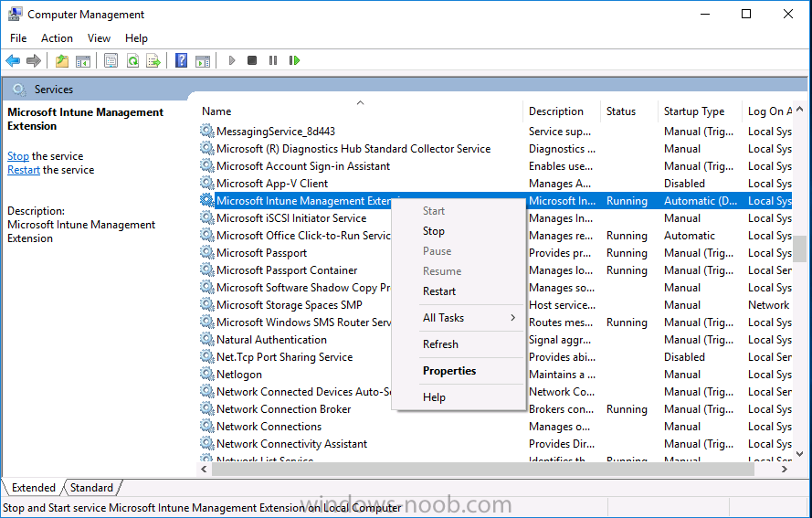Click the gear icon beside Microsoft Account Sign-in Assistant
The height and width of the screenshot is (518, 812).
[207, 165]
